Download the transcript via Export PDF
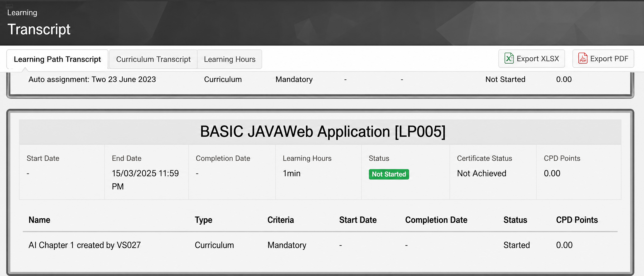 [603, 59]
